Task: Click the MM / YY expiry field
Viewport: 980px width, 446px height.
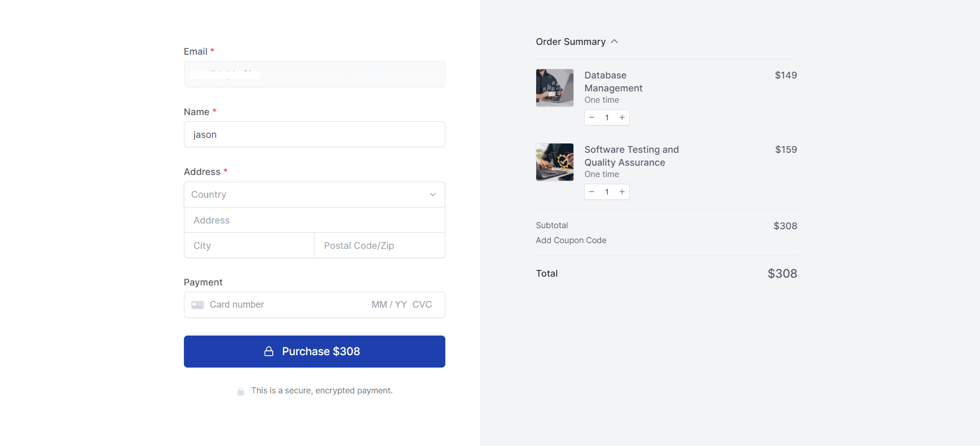Action: tap(389, 305)
